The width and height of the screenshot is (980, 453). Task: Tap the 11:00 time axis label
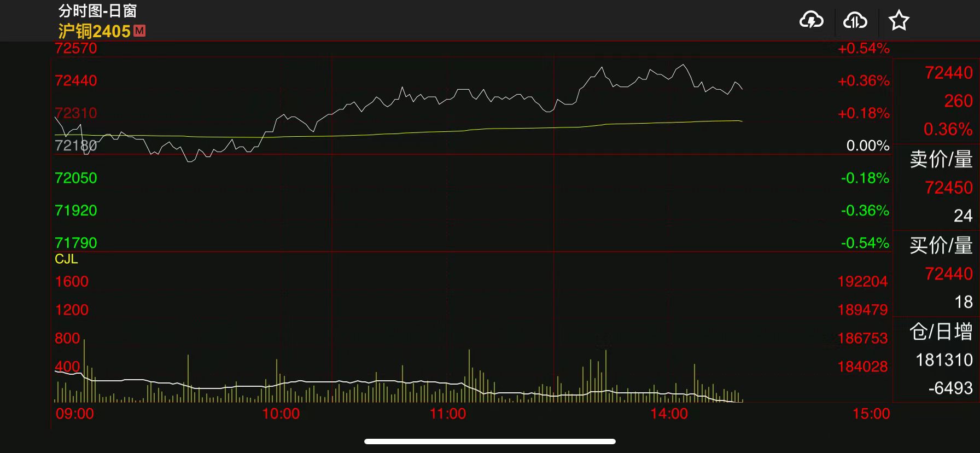(x=447, y=414)
